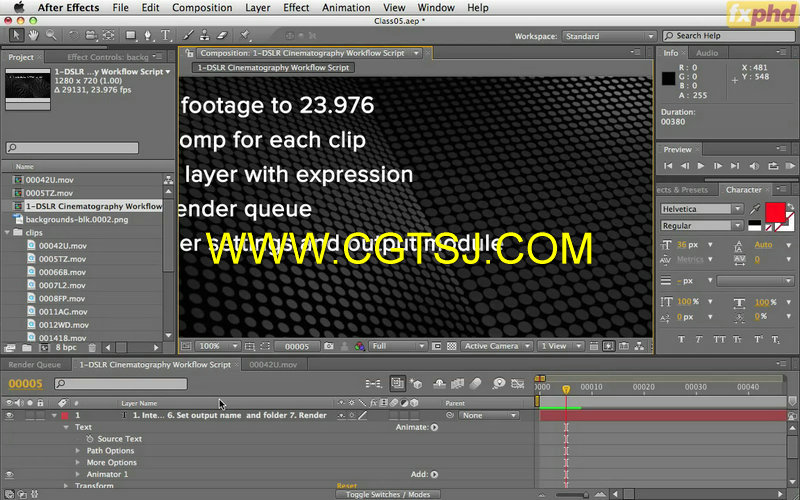Click the Comp Flowchart icon in viewer
The width and height of the screenshot is (800, 500).
point(639,346)
